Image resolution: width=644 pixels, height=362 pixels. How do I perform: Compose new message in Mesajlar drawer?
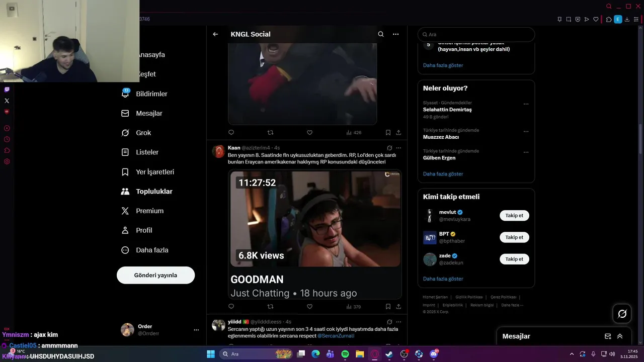[x=608, y=336]
